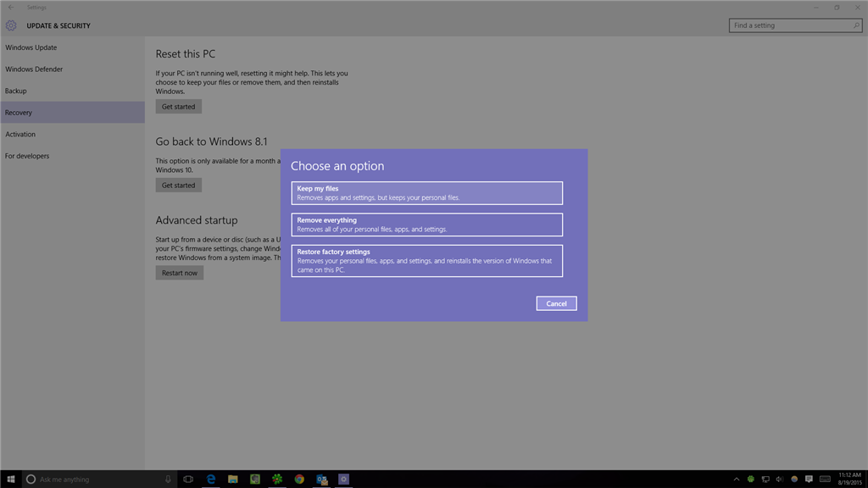This screenshot has height=488, width=868.
Task: Click the back arrow in Settings
Action: click(10, 7)
